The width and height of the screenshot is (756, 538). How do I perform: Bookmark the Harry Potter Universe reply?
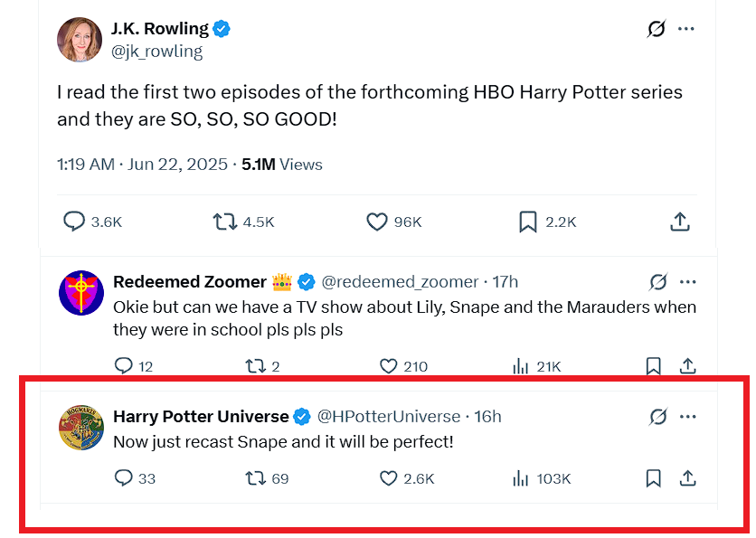click(654, 478)
